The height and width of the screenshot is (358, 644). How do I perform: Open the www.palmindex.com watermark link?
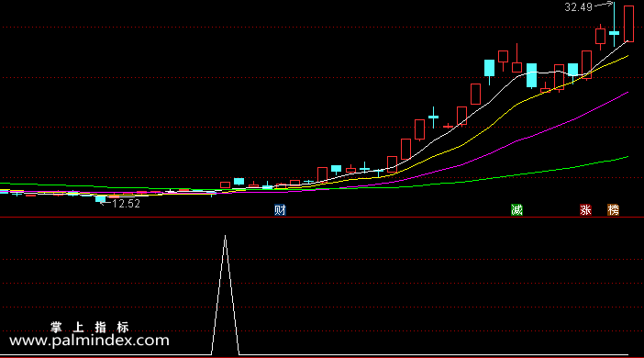tap(89, 341)
